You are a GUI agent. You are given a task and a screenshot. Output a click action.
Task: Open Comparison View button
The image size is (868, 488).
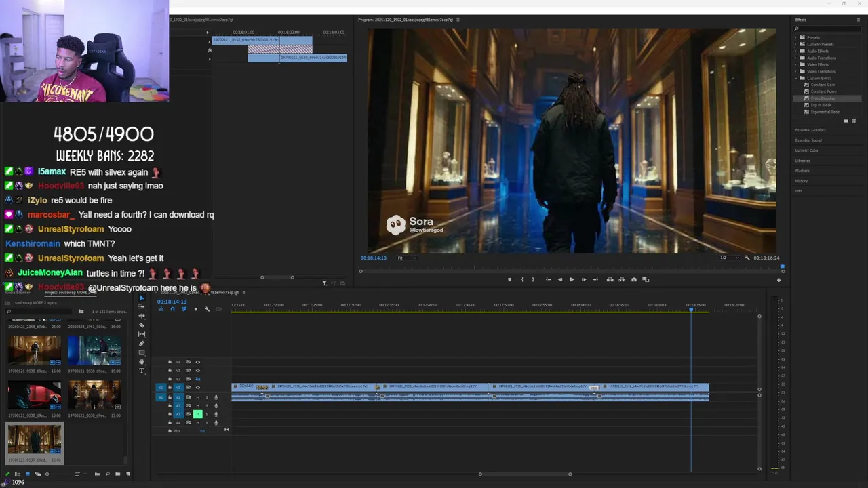coord(646,279)
